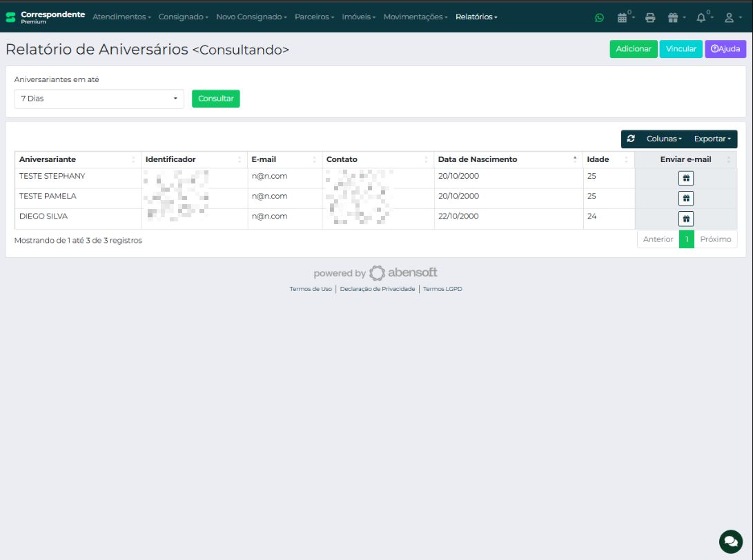The width and height of the screenshot is (753, 560).
Task: Open the gift icon in top navbar
Action: click(673, 17)
